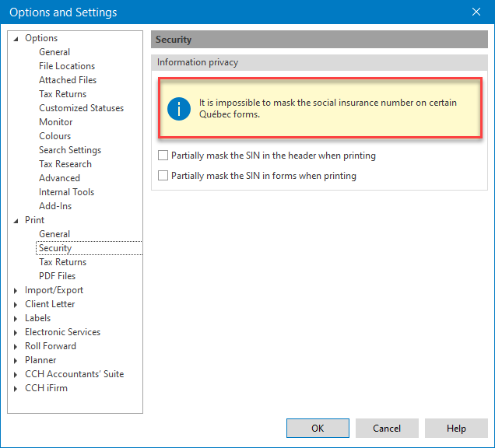Select Tax Returns under Print

pos(62,262)
